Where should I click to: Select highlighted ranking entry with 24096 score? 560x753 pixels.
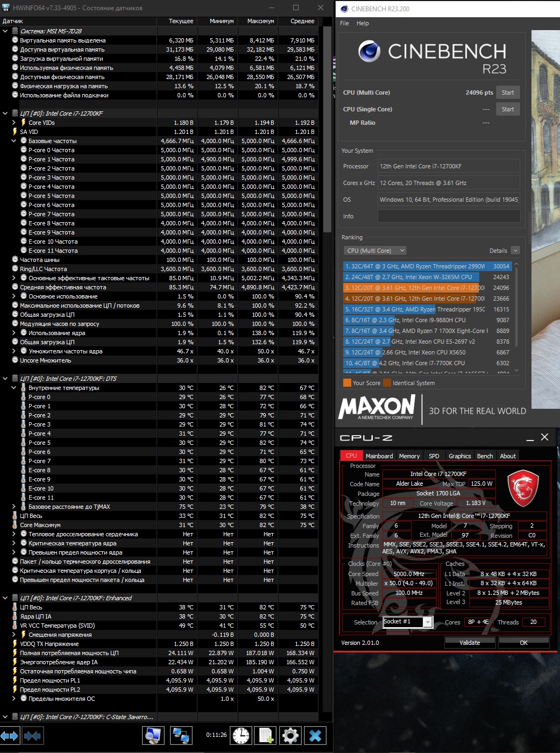point(427,288)
